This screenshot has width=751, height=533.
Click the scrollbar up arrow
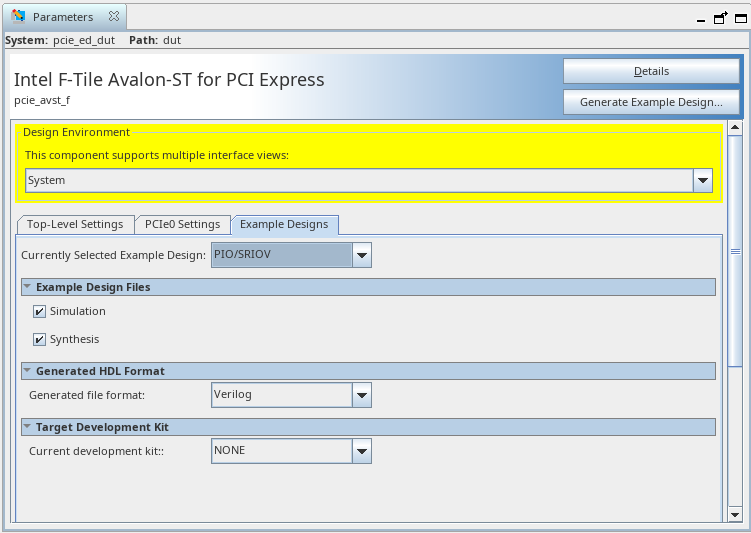pyautogui.click(x=735, y=127)
